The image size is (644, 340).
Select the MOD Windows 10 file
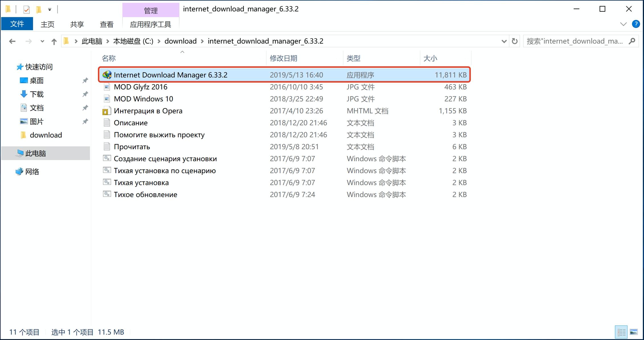(143, 99)
